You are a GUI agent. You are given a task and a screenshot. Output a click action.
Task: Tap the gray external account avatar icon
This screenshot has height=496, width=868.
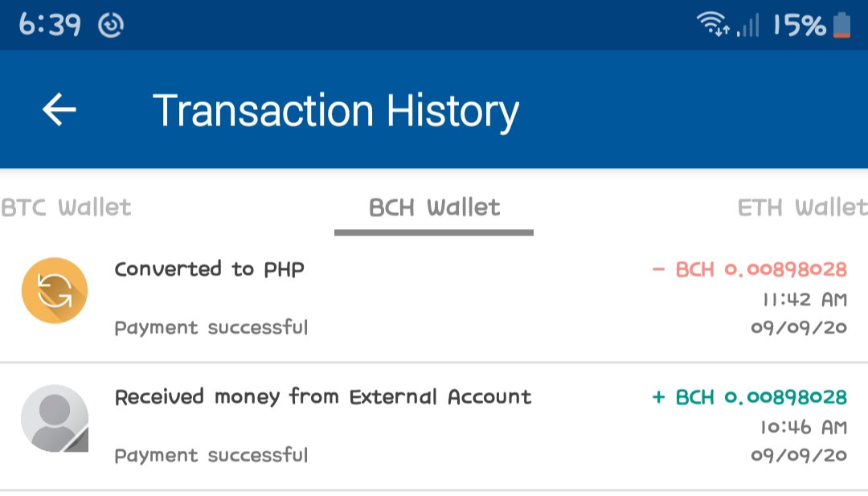coord(55,418)
